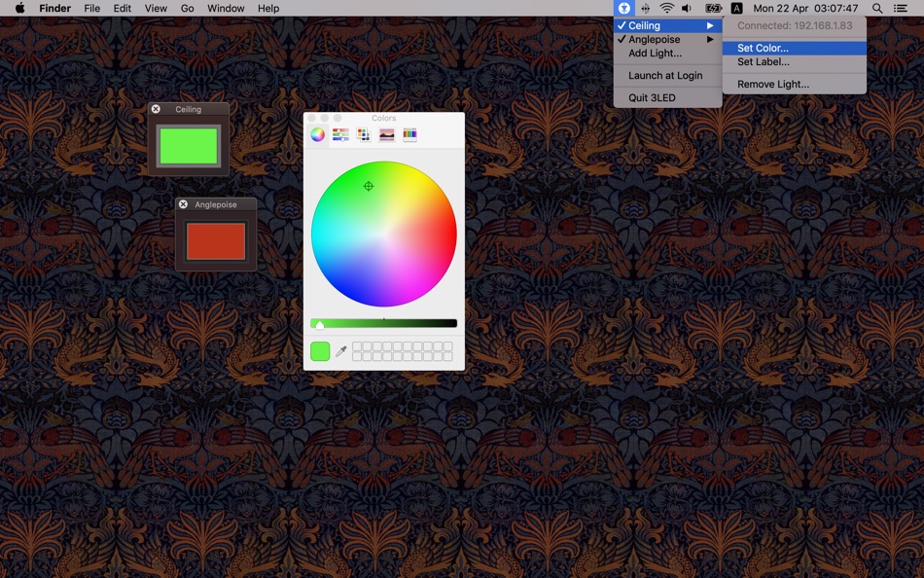Image resolution: width=924 pixels, height=578 pixels.
Task: Click the Anglepoise panel red color swatch
Action: click(x=216, y=240)
